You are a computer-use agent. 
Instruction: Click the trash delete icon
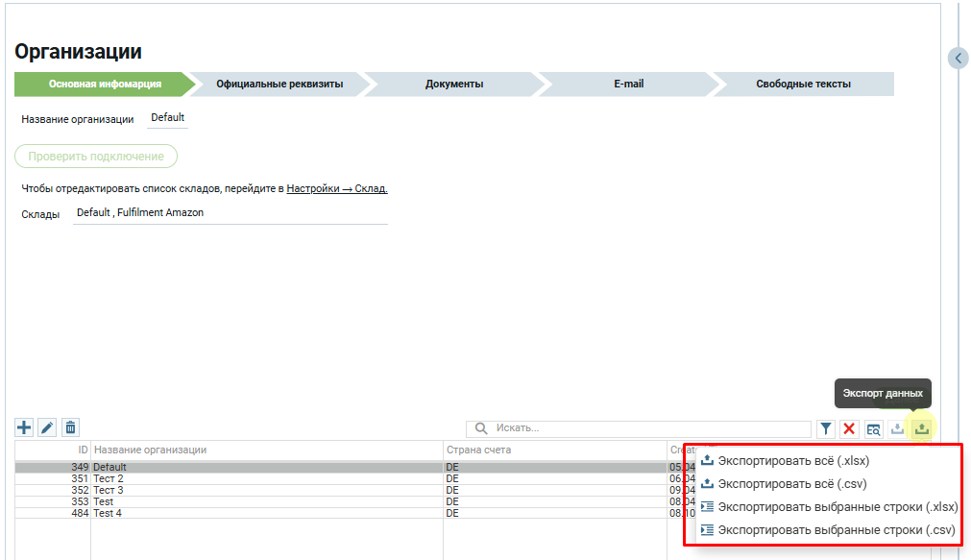[70, 427]
